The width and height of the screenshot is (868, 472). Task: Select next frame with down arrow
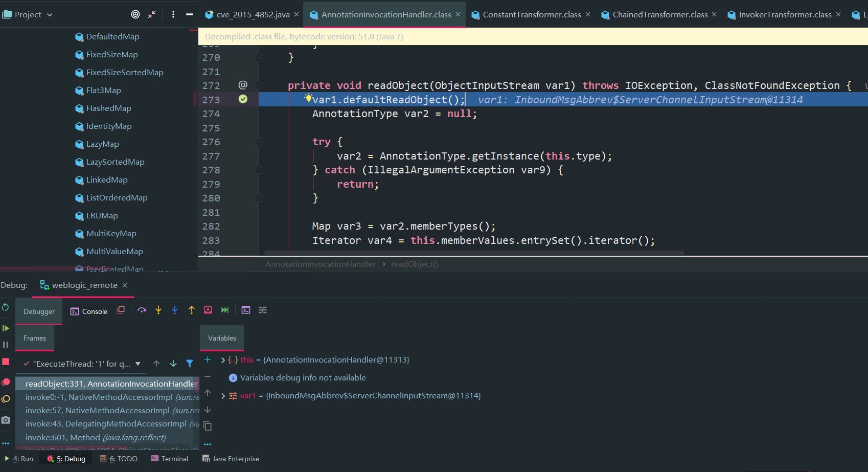click(173, 364)
